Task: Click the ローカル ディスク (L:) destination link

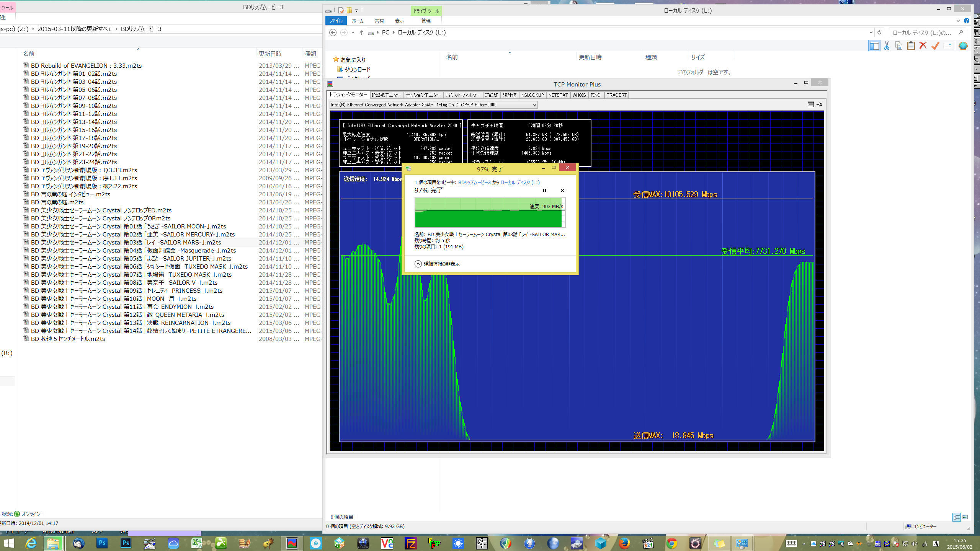Action: pyautogui.click(x=520, y=183)
